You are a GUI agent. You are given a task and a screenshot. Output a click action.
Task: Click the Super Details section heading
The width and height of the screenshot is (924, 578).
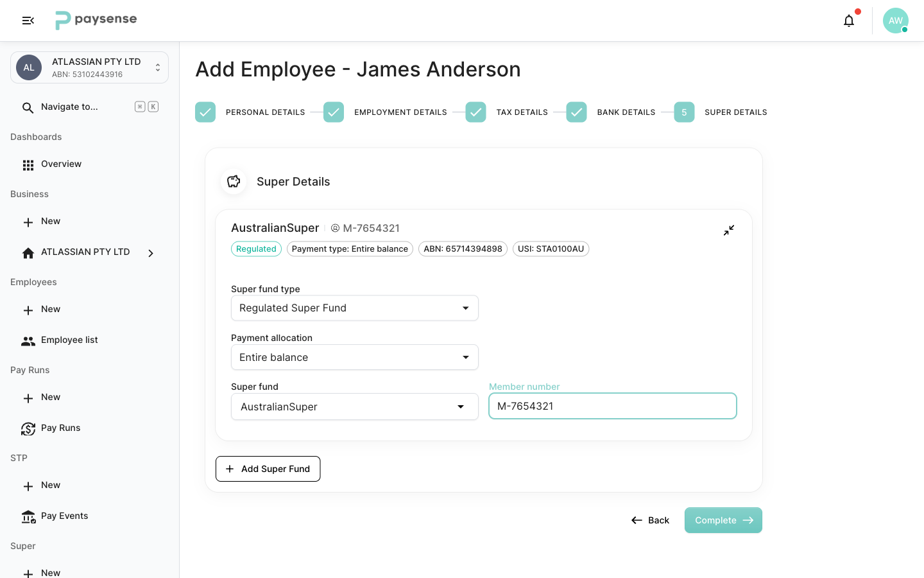click(x=293, y=182)
